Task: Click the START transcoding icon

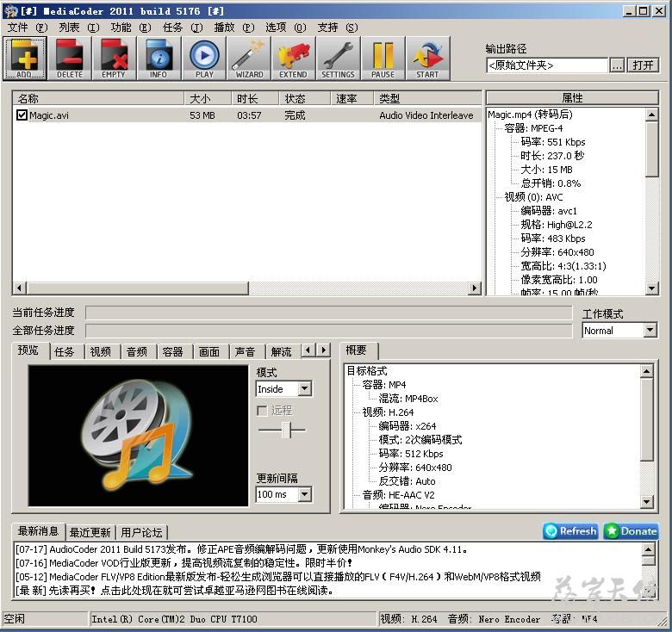Action: click(427, 59)
